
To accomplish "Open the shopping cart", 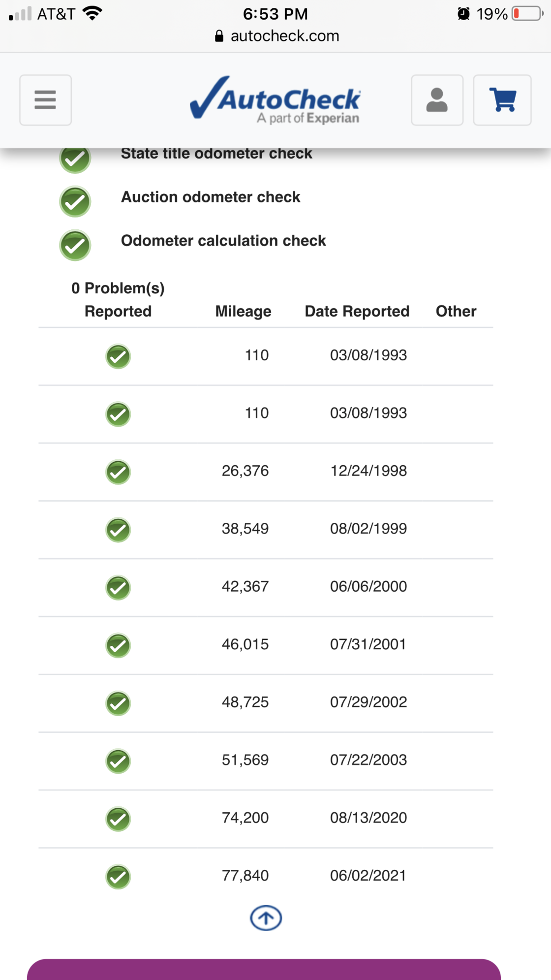I will click(502, 100).
